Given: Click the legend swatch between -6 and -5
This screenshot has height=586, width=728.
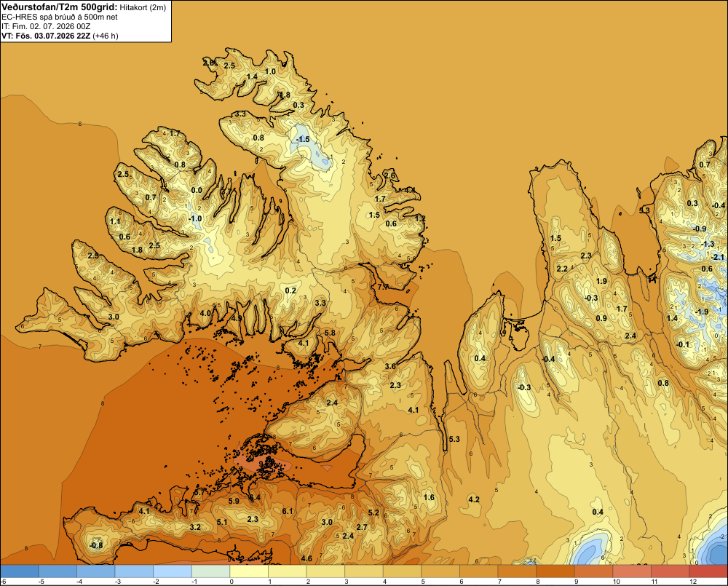Looking at the screenshot, I should point(20,571).
